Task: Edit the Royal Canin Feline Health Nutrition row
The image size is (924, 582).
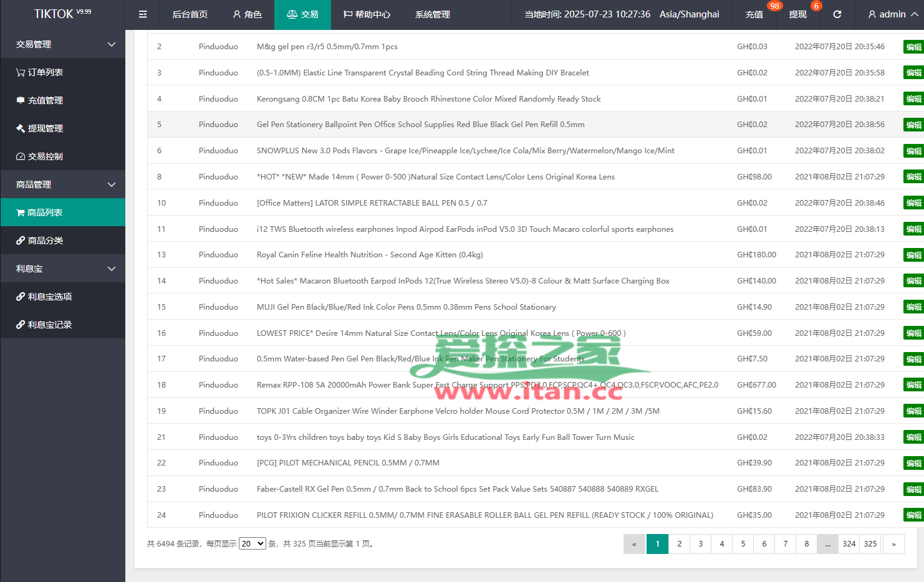Action: tap(913, 255)
